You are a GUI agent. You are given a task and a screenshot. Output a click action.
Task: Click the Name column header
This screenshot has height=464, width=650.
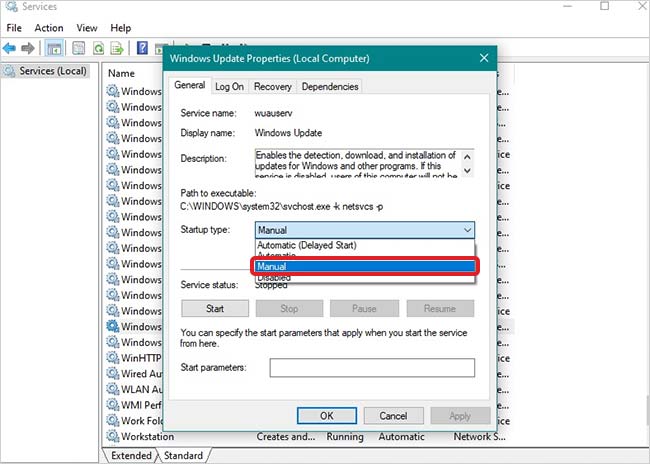pyautogui.click(x=121, y=73)
